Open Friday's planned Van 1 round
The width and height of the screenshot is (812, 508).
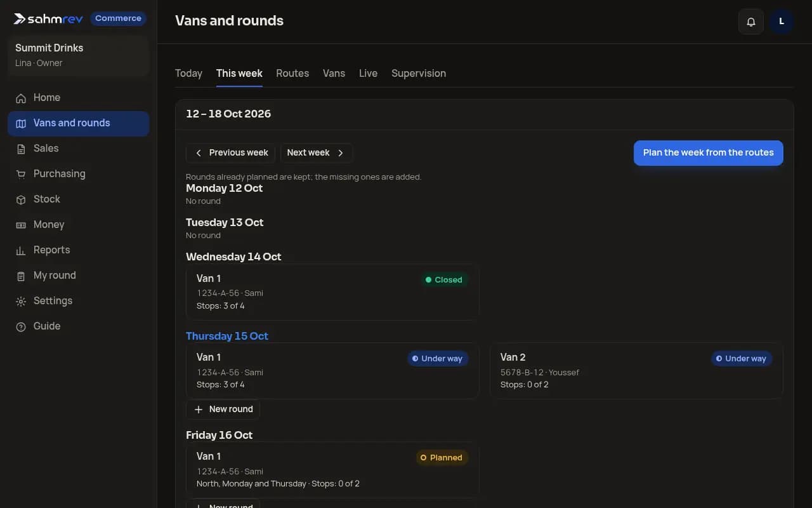(x=332, y=470)
